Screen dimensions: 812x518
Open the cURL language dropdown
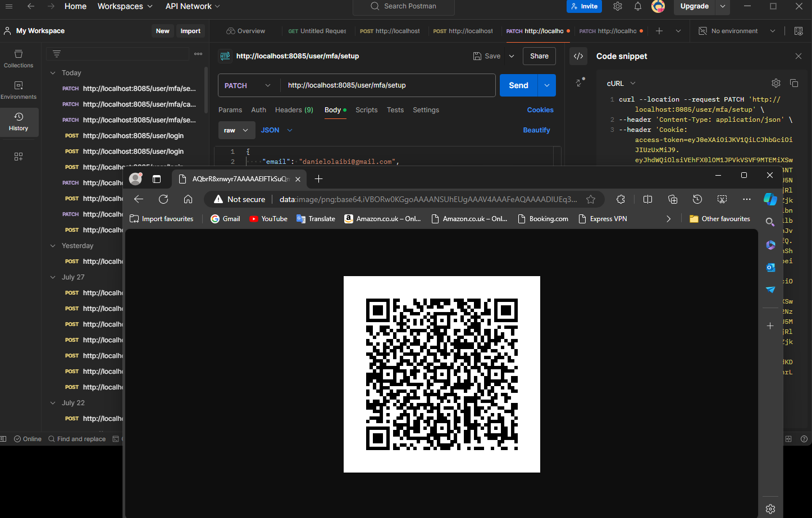click(x=621, y=83)
